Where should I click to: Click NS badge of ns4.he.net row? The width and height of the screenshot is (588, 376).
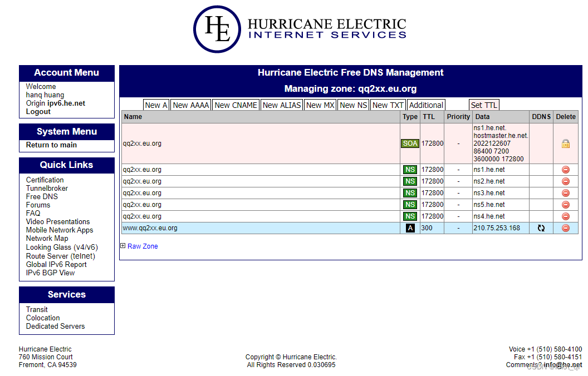[x=410, y=216]
